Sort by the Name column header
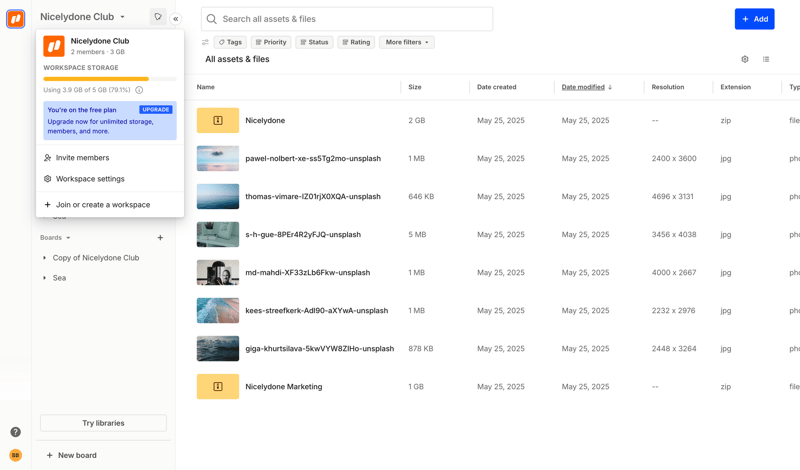The height and width of the screenshot is (470, 800). (x=206, y=87)
